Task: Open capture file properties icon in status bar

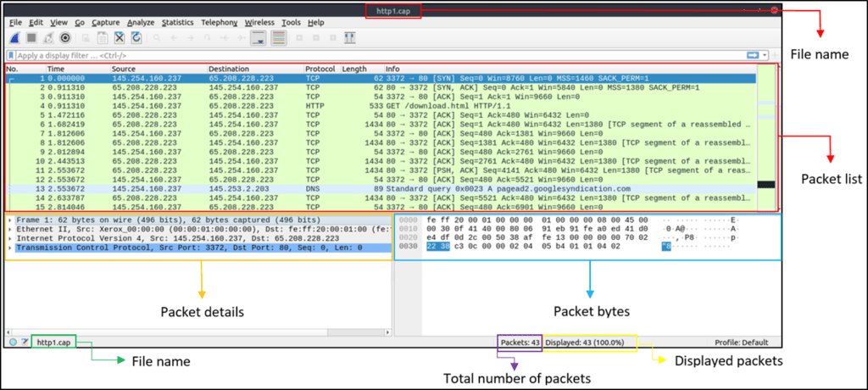Action: [x=25, y=343]
